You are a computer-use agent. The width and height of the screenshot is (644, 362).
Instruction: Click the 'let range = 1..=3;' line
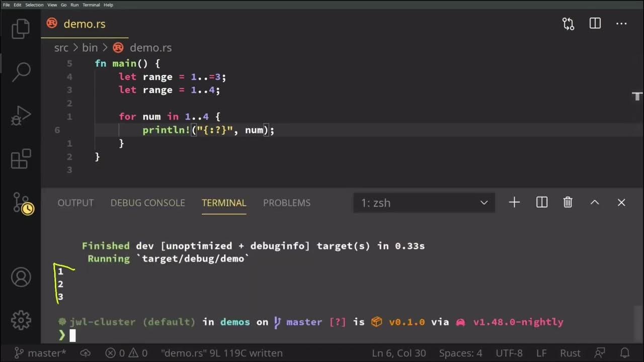[x=173, y=77]
